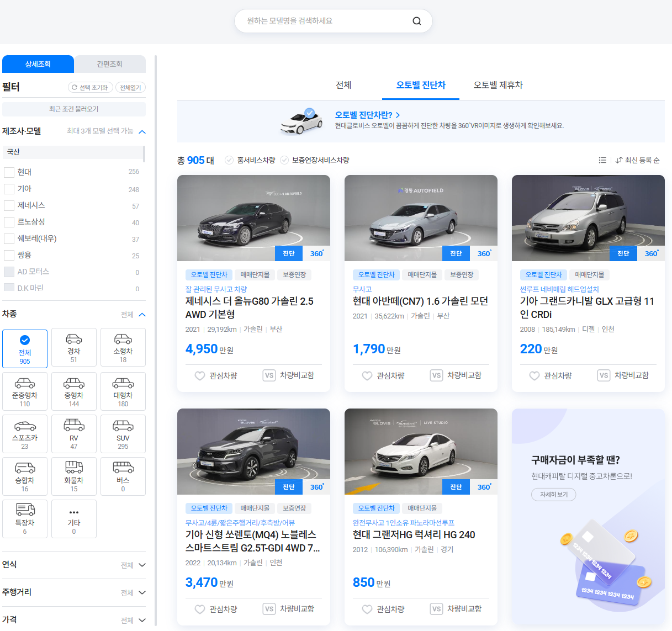Click the search magnifier icon
The height and width of the screenshot is (631, 672).
click(417, 21)
